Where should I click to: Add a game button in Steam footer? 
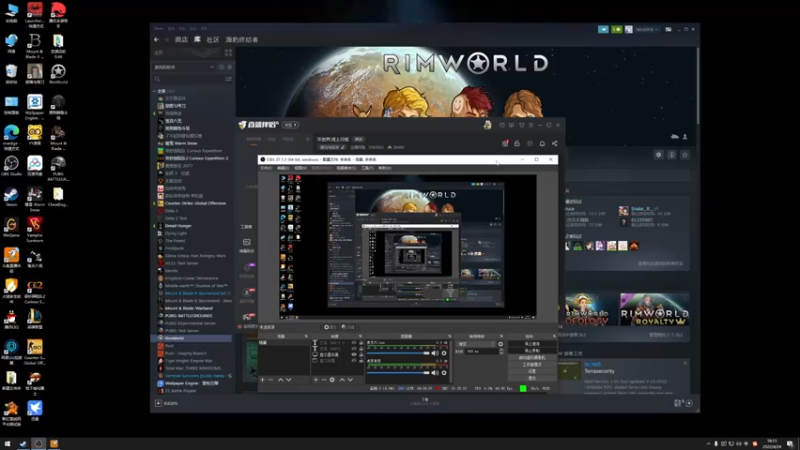166,403
